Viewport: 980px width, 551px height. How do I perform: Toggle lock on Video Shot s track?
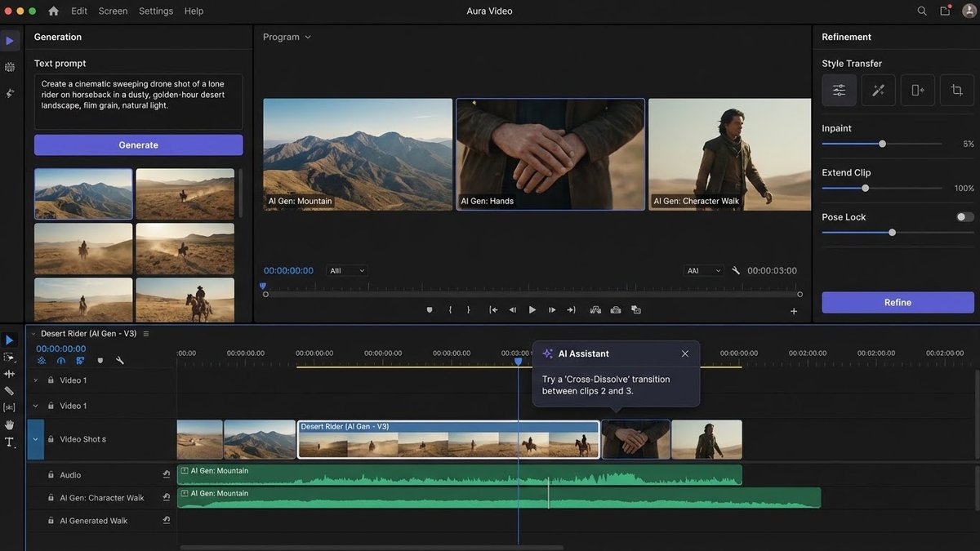pyautogui.click(x=51, y=439)
